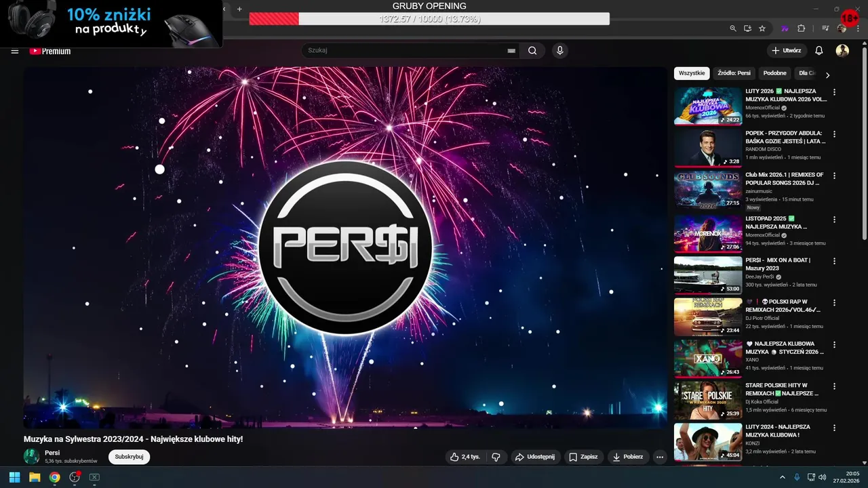This screenshot has width=868, height=488.
Task: Click the Pobierz download button
Action: point(628,457)
